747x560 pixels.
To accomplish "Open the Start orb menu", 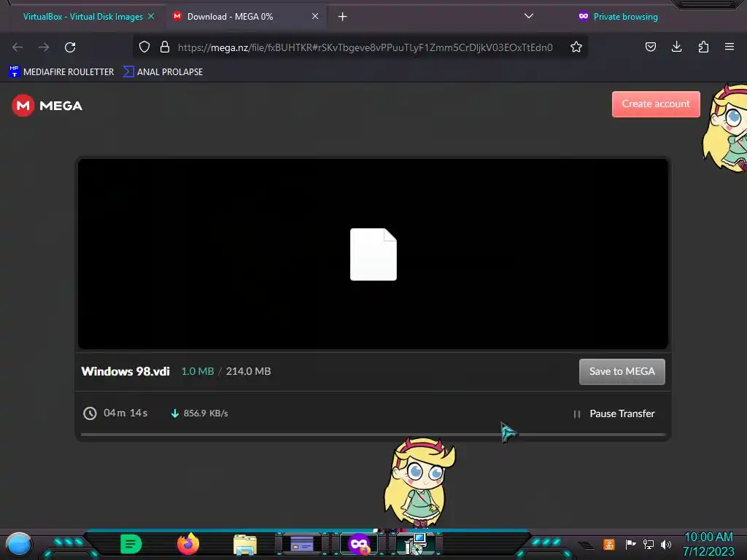I will [x=18, y=544].
